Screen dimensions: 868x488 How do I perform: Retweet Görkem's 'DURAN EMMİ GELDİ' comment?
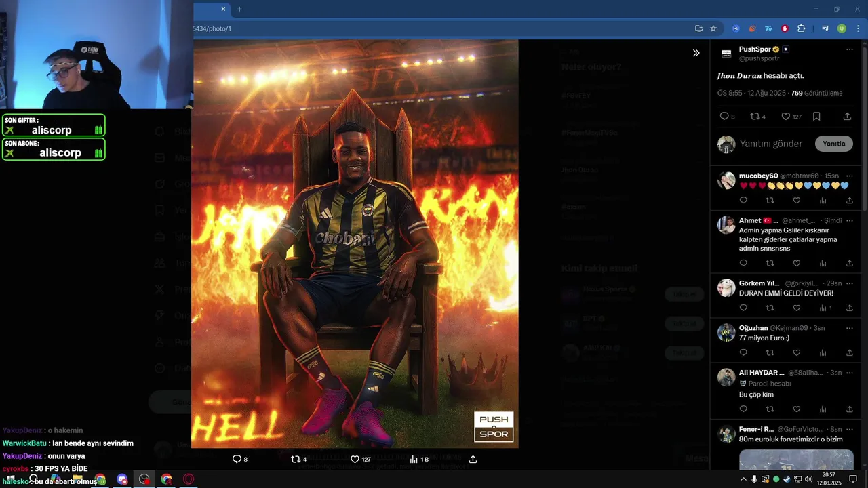[x=770, y=308]
